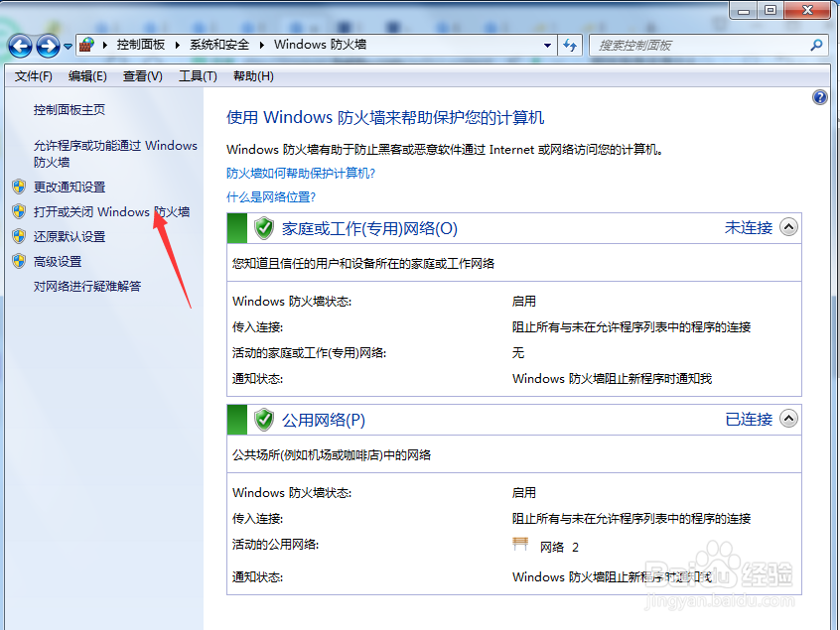The width and height of the screenshot is (840, 630).
Task: Click 您知道且信任的用户和设备所在的家庭或工作网络 description
Action: pos(363,263)
